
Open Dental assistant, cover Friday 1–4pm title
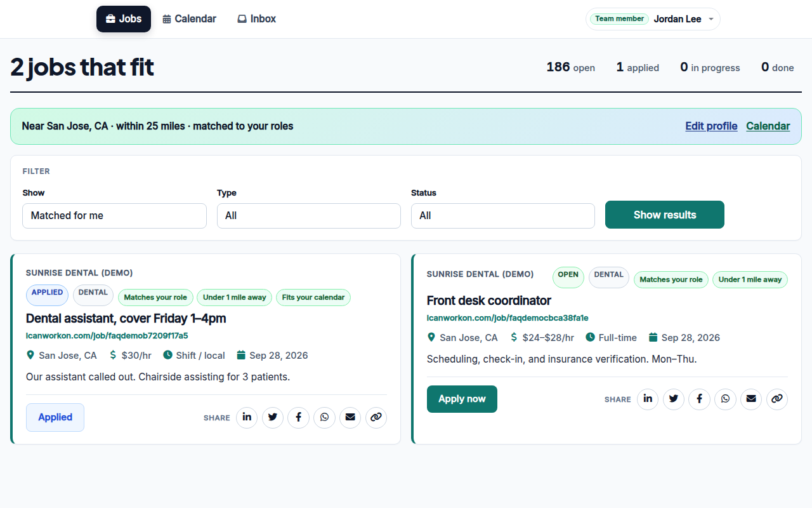(x=126, y=318)
